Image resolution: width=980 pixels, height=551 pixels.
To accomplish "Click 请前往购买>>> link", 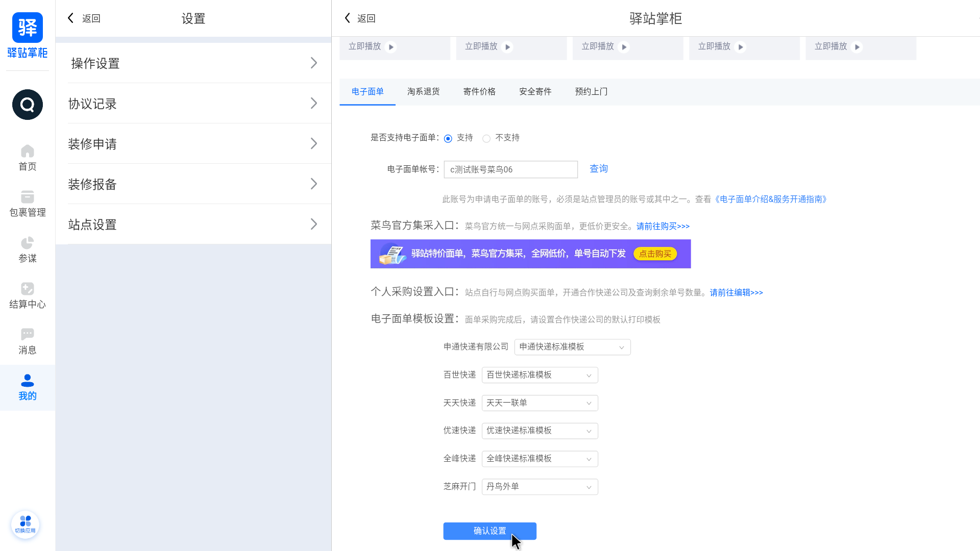I will [x=663, y=227].
